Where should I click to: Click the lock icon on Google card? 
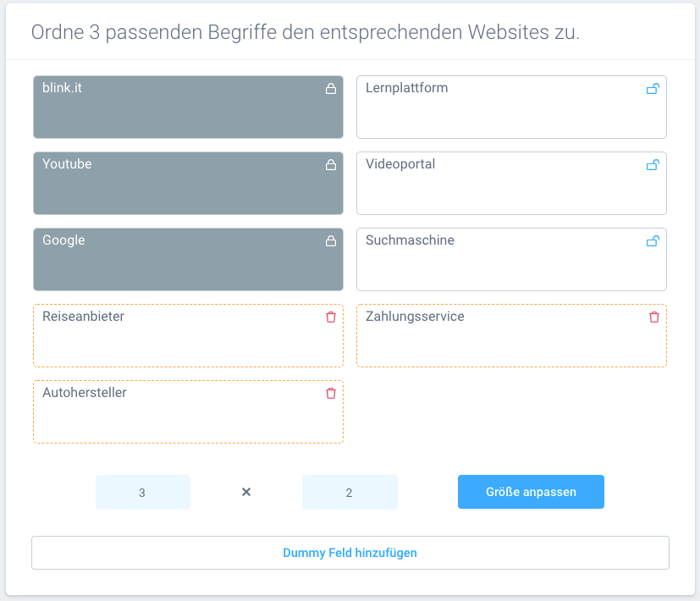pyautogui.click(x=331, y=241)
